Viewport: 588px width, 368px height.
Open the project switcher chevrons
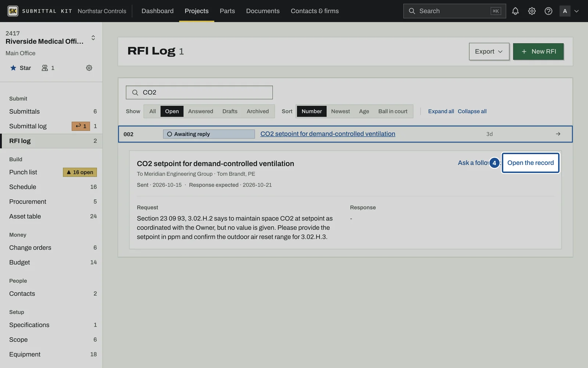(x=93, y=38)
